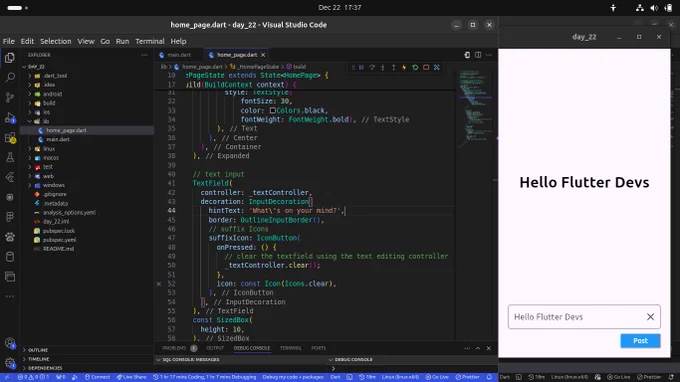680x382 pixels.
Task: Open the Terminal menu
Action: coord(150,41)
